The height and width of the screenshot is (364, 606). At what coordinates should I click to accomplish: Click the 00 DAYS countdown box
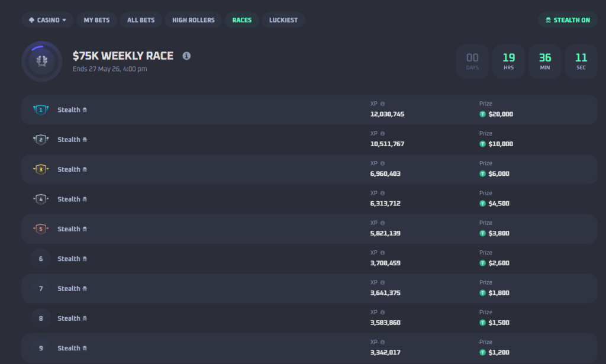(472, 62)
